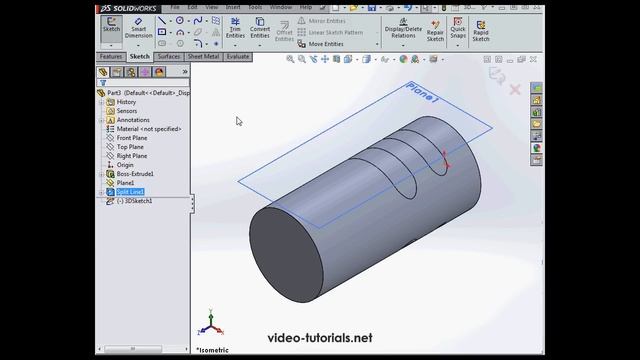Select Front Plane in feature tree

pos(132,138)
